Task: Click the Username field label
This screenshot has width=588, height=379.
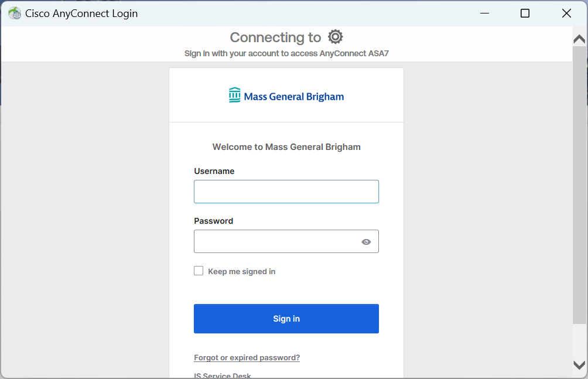Action: (214, 171)
